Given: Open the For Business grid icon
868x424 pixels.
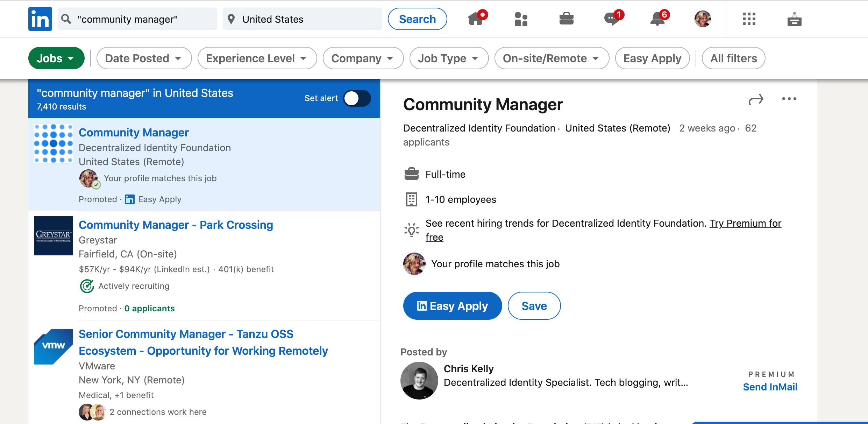Looking at the screenshot, I should [x=749, y=19].
